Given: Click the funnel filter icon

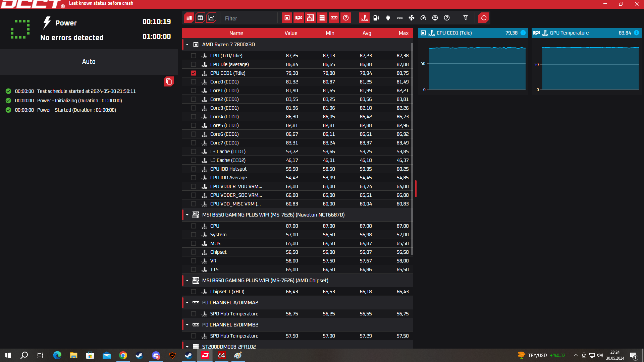Looking at the screenshot, I should click(x=465, y=18).
